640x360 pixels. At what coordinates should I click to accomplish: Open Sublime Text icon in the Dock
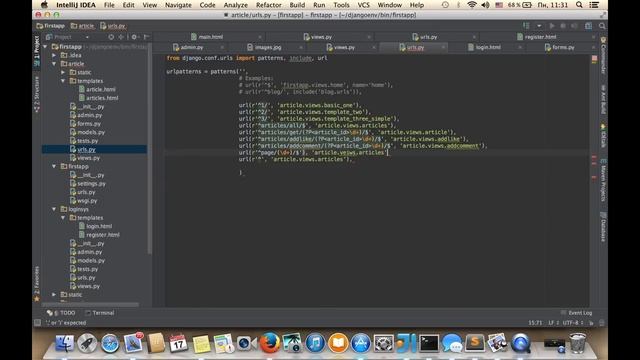(x=475, y=342)
